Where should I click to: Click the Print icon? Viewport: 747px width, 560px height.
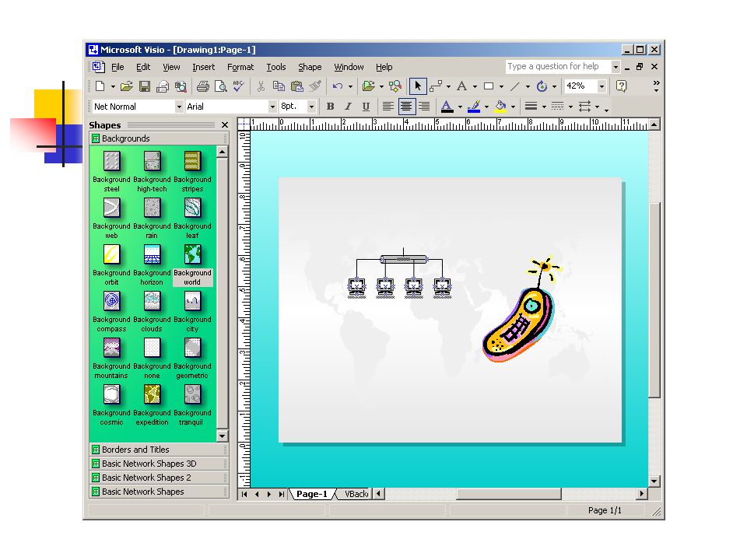[203, 86]
